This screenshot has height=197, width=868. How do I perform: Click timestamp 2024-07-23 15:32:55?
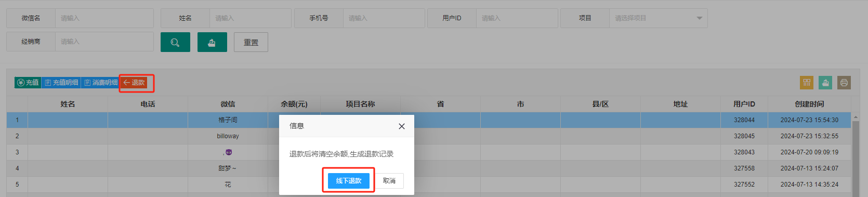(x=809, y=136)
